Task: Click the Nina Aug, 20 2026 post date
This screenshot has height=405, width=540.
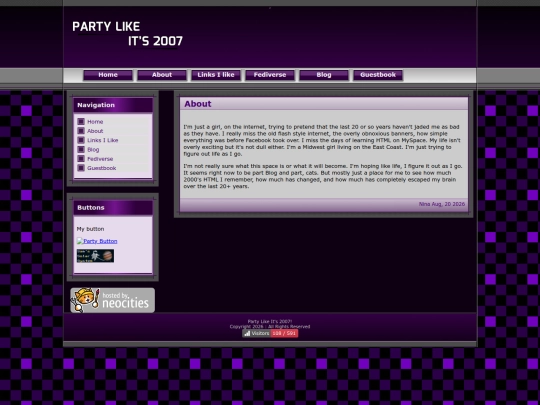Action: tap(442, 204)
